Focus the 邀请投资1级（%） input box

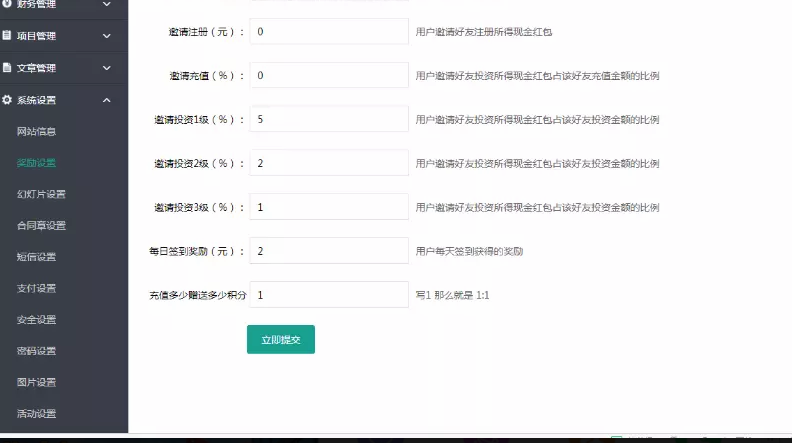tap(329, 119)
